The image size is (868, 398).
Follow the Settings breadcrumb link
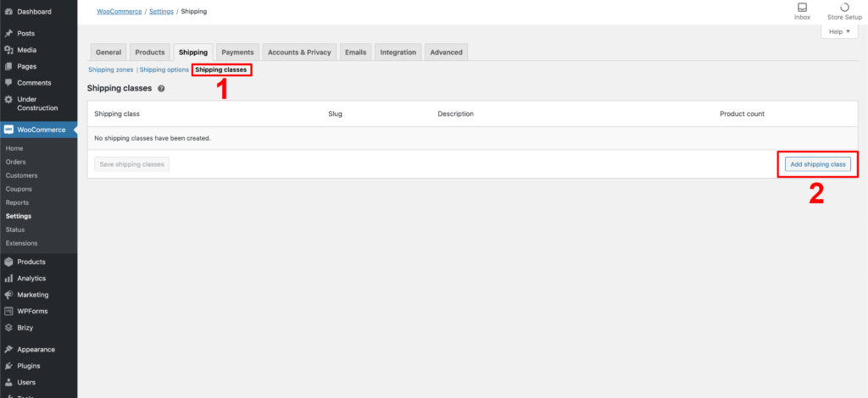point(161,11)
